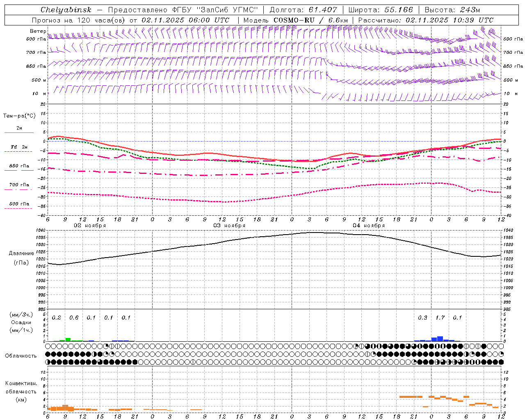Click the '(мм/3ч.)' units label
The image size is (525, 420).
pos(21,315)
